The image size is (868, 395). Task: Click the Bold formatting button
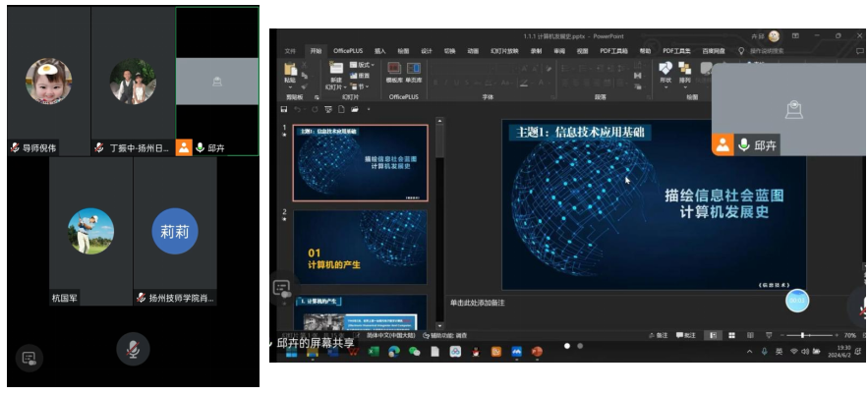[435, 83]
